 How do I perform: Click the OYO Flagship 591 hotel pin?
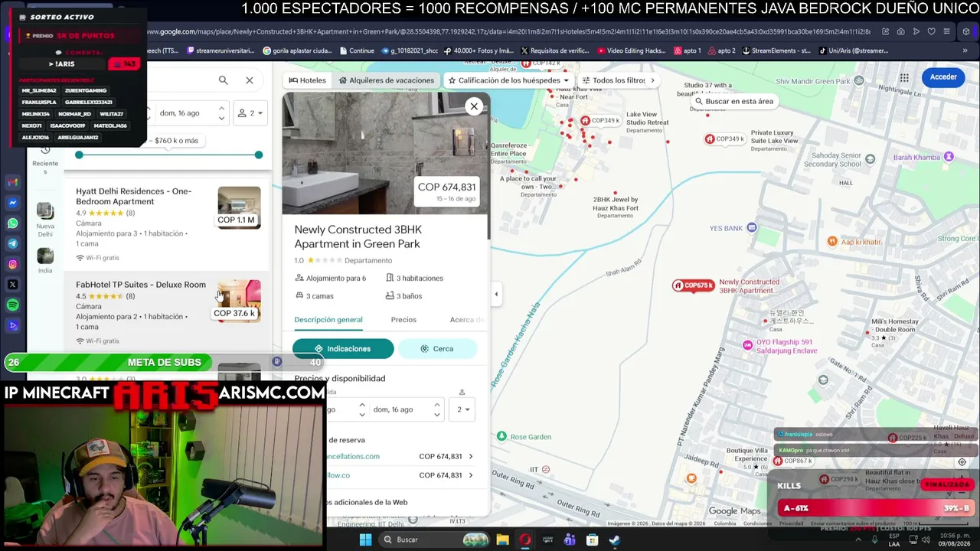tap(747, 346)
